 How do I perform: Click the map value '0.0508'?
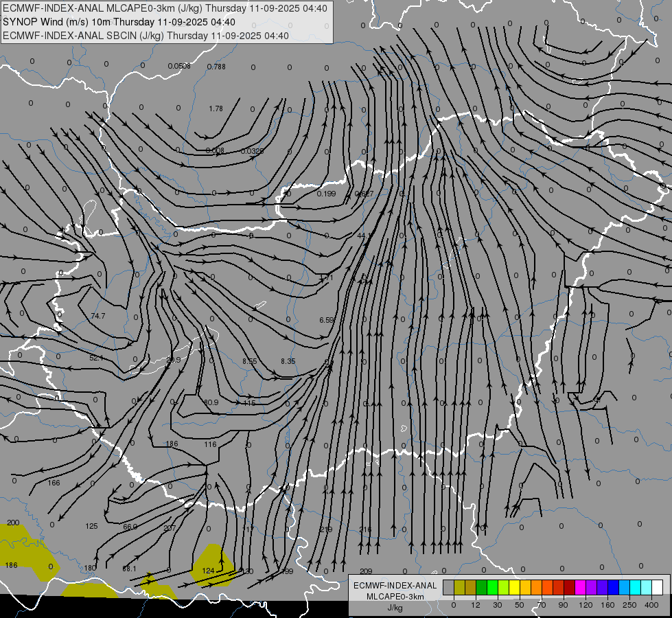pos(179,66)
